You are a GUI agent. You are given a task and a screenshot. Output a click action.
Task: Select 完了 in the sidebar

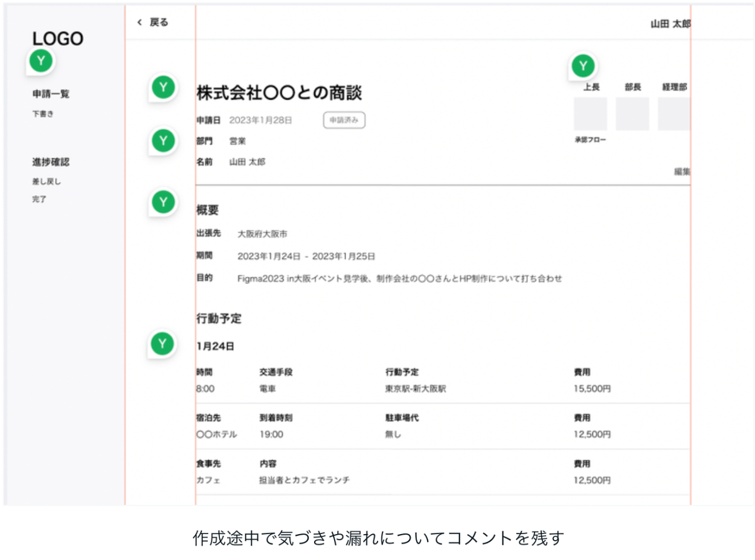[x=39, y=199]
